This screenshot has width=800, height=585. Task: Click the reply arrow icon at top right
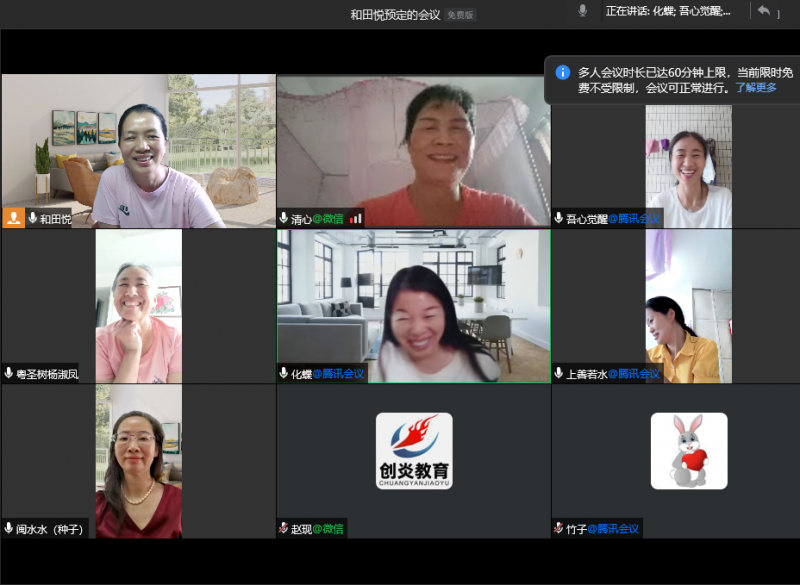(764, 11)
